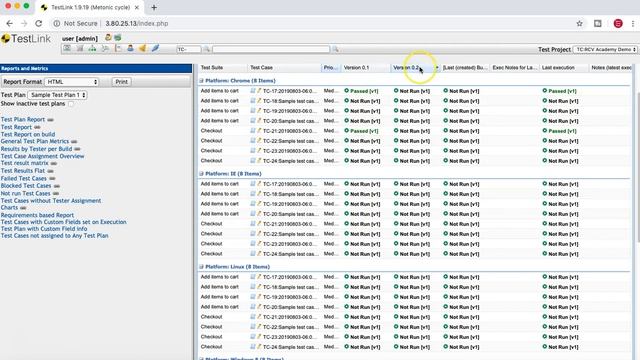The height and width of the screenshot is (360, 640).
Task: Click Passed [v1] in Chrome TC-17 Version 0.1 cell
Action: click(364, 91)
